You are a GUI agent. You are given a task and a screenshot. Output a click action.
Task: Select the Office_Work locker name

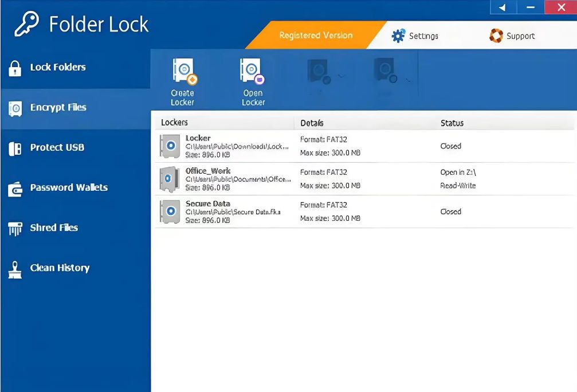point(208,171)
